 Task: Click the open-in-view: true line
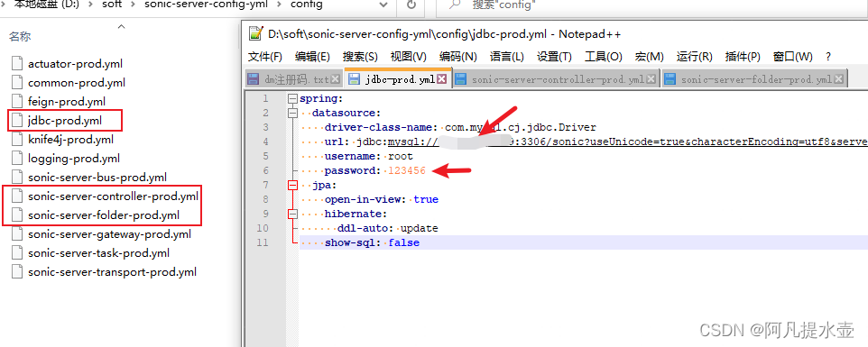pyautogui.click(x=382, y=199)
